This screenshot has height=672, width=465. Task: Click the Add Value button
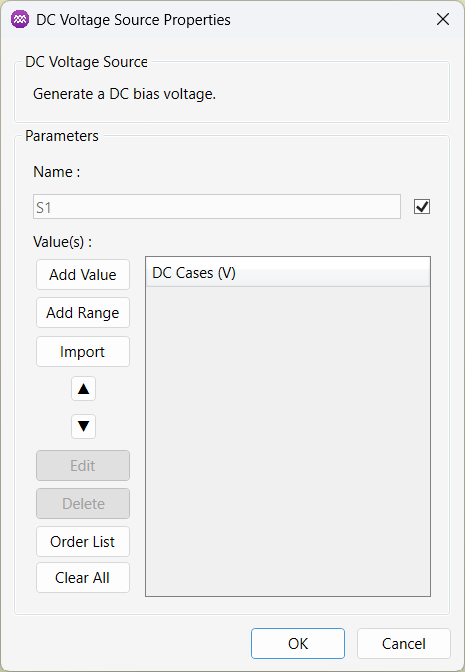pos(83,275)
